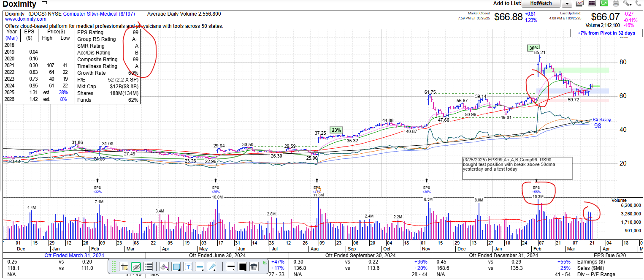Click the 2025 EPS estimate 1.31
Image resolution: width=644 pixels, height=280 pixels.
[33, 92]
